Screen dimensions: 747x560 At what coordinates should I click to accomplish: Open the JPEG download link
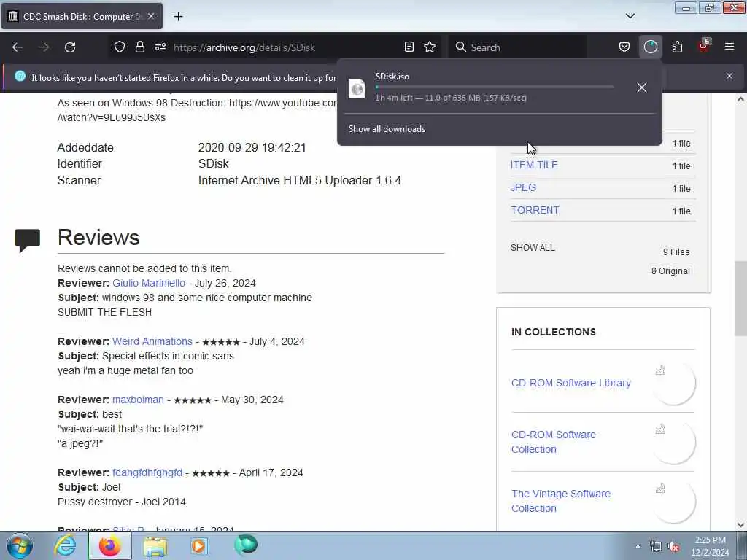523,187
